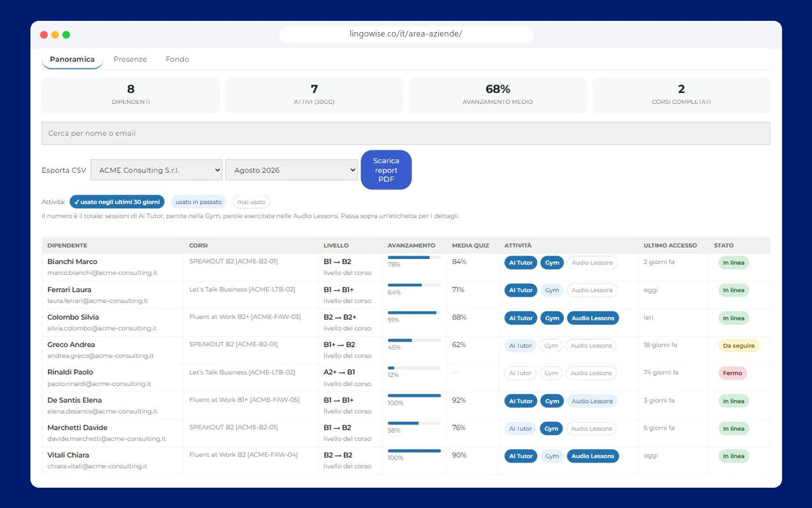
Task: Toggle the 'usato in passato' filter chip
Action: point(198,202)
